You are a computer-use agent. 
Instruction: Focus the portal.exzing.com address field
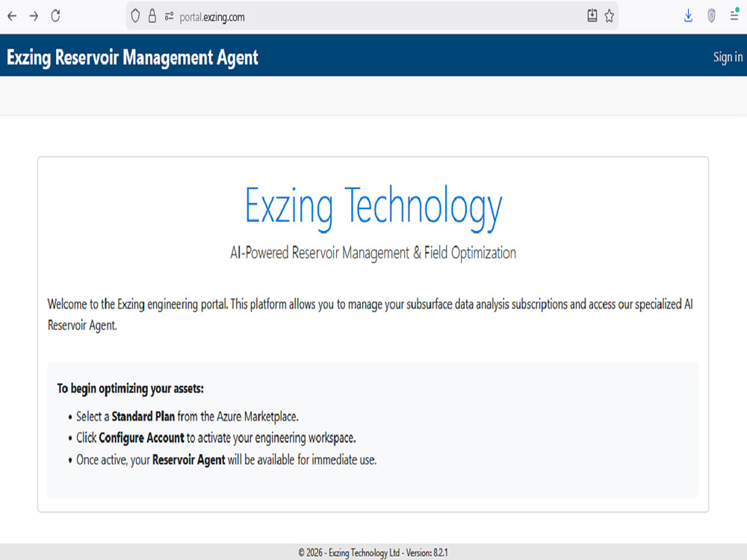click(x=371, y=16)
